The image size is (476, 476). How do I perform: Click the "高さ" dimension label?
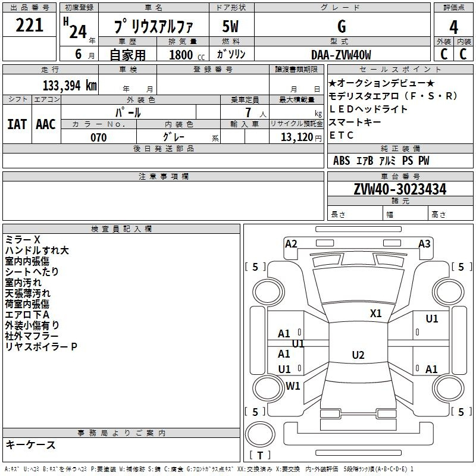click(439, 215)
